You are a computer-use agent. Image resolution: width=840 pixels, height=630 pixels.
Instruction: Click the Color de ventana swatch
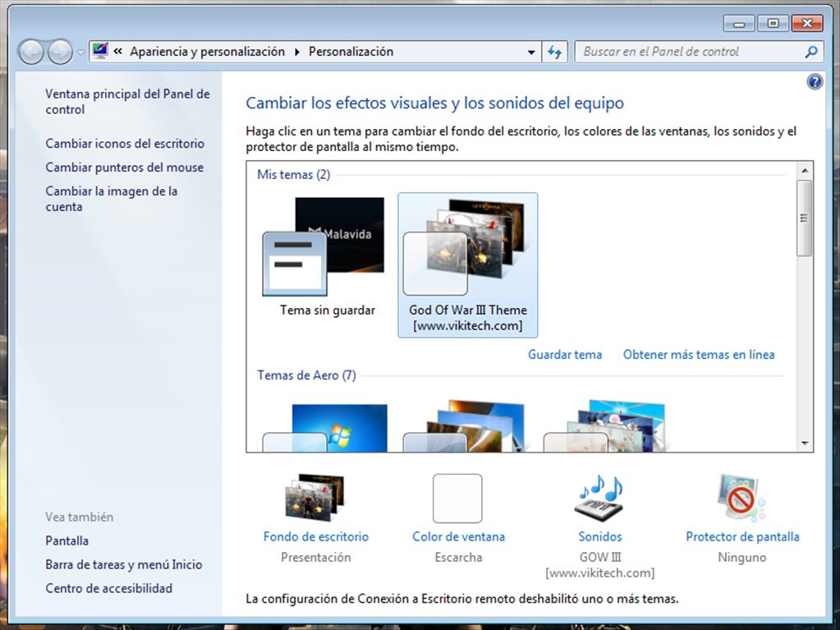click(x=457, y=499)
